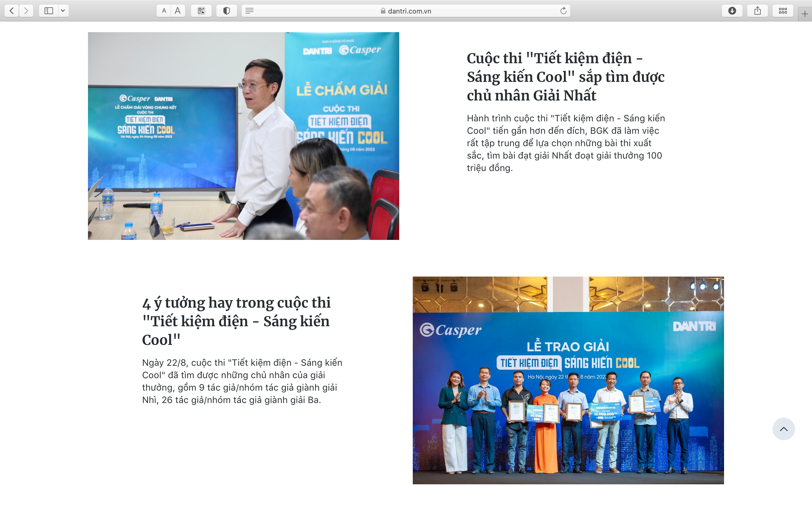
Task: Decrease page text size small A
Action: [164, 11]
